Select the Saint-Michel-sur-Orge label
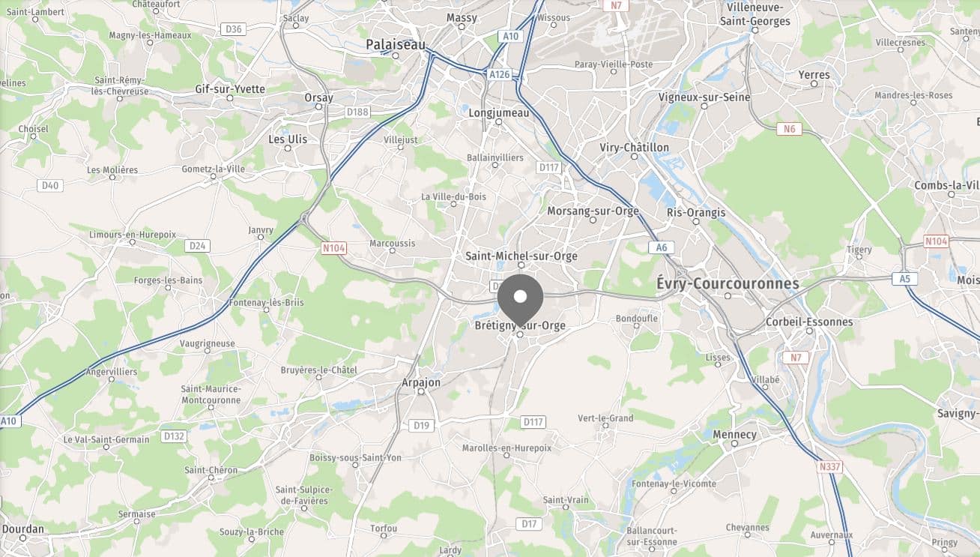980x557 pixels. click(x=521, y=256)
